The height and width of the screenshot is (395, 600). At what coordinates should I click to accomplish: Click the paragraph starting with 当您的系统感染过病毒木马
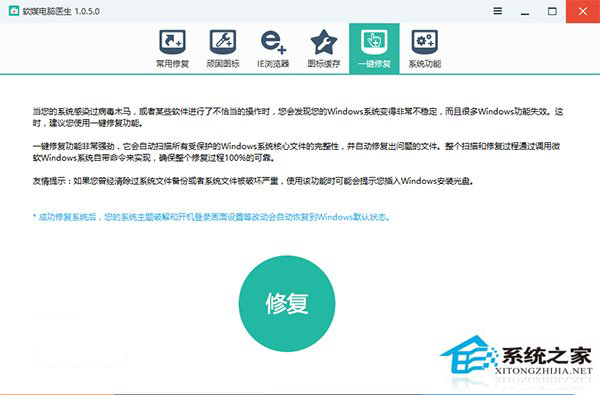(x=298, y=117)
